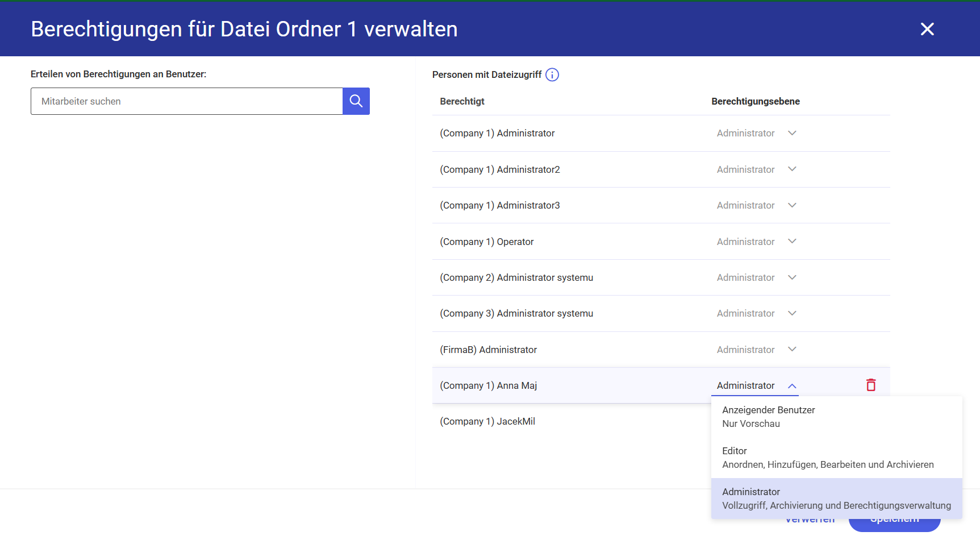This screenshot has width=980, height=544.
Task: Delete Anna Maj's permission with trash icon
Action: [871, 385]
